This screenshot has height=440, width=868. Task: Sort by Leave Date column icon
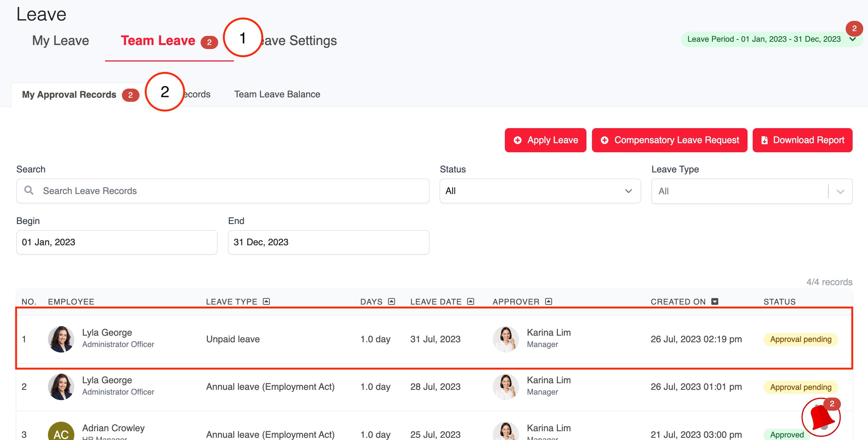(471, 302)
